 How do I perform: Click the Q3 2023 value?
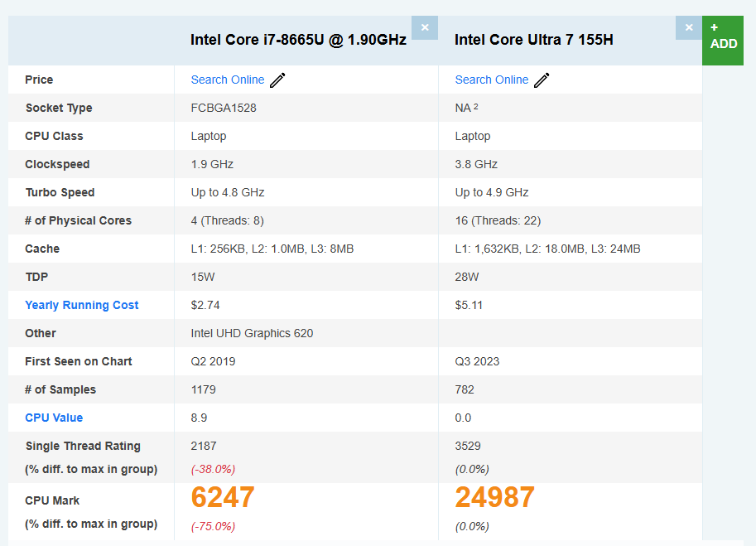[x=477, y=361]
